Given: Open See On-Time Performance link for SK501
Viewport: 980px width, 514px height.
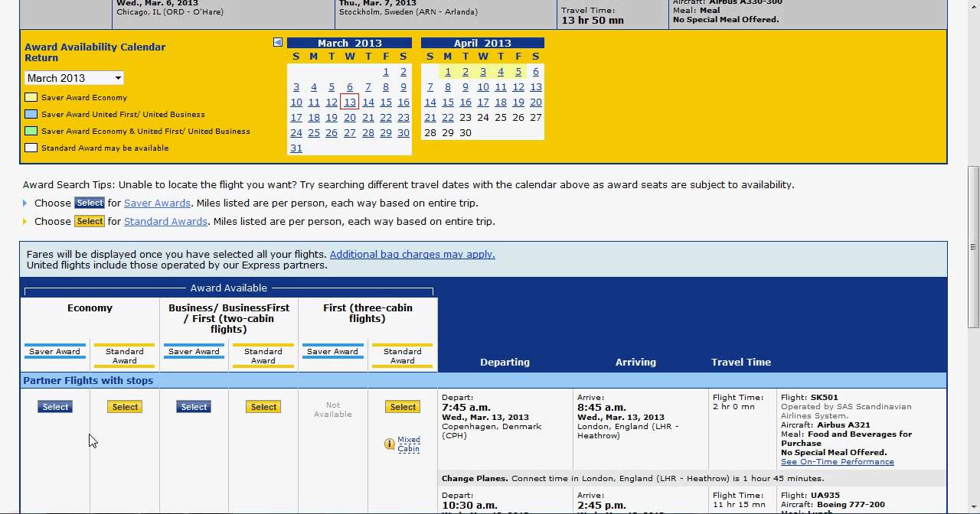Looking at the screenshot, I should (837, 461).
